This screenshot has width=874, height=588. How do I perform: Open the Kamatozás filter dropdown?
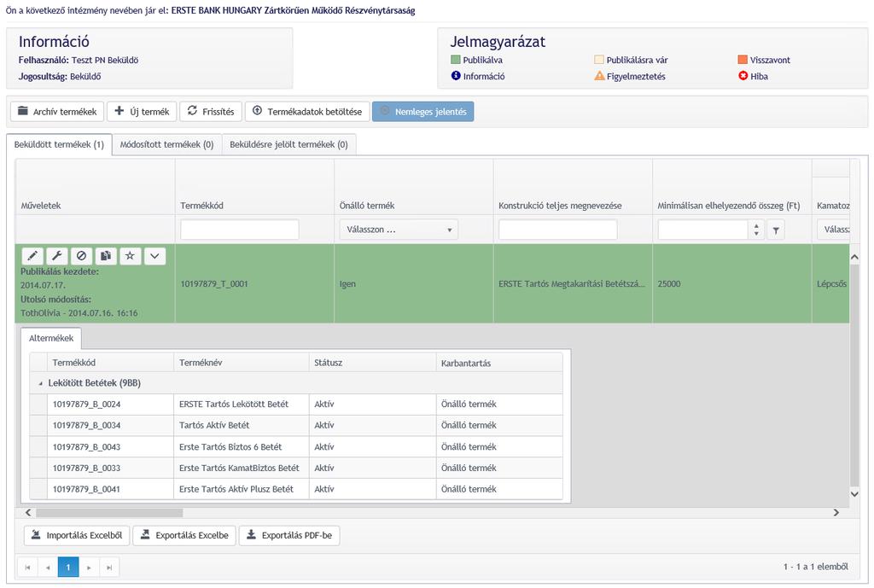click(833, 230)
